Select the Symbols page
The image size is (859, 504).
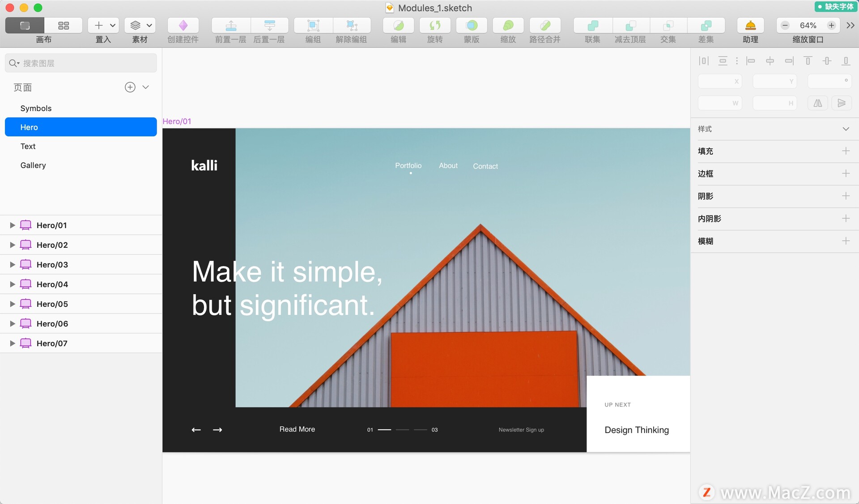(x=81, y=108)
